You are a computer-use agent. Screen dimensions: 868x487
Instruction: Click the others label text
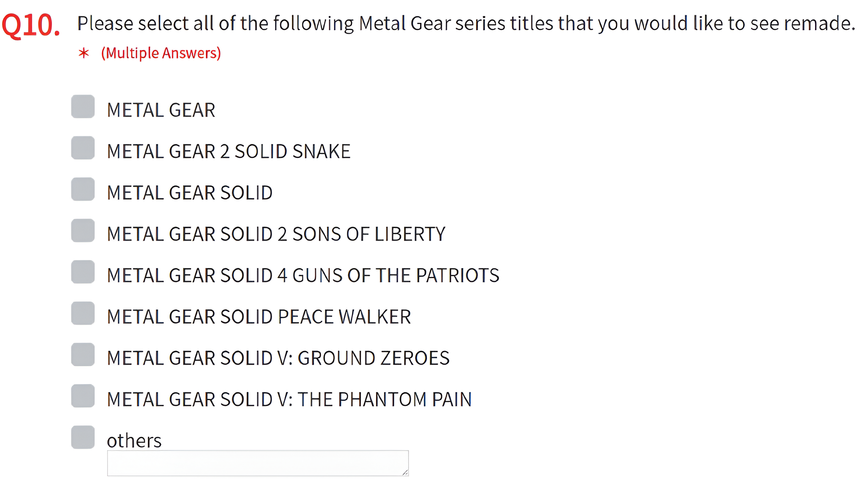pos(134,441)
